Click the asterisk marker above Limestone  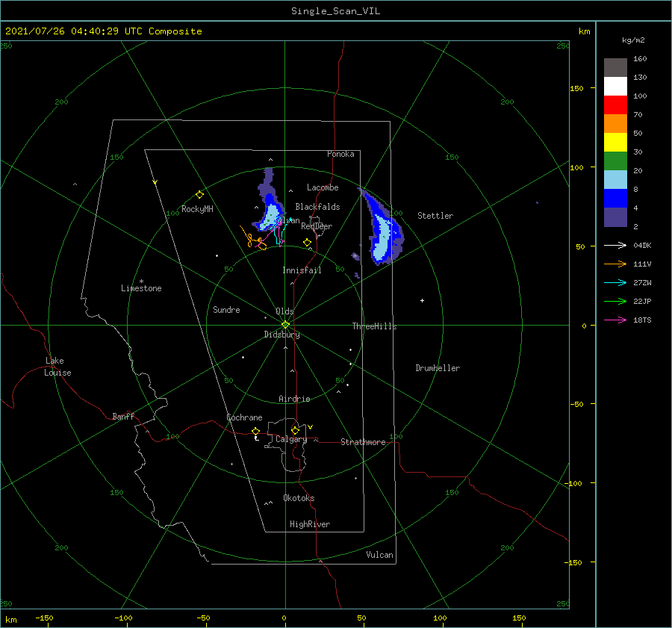141,282
